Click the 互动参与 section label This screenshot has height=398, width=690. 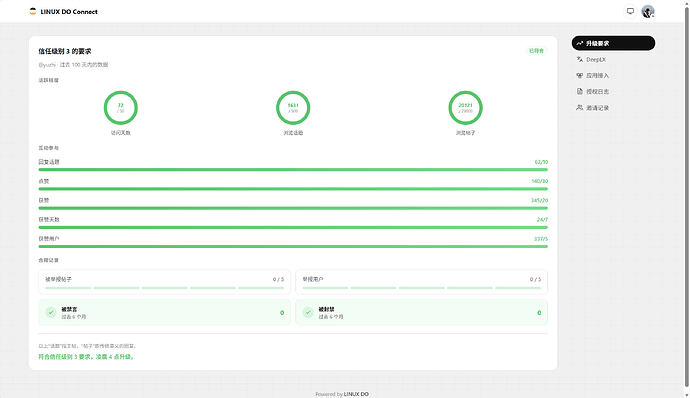[x=48, y=148]
